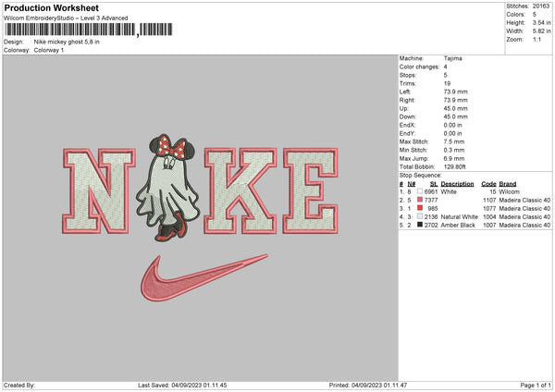This screenshot has width=555, height=392.
Task: Click the design name Nike mickey ghost
Action: (67, 42)
